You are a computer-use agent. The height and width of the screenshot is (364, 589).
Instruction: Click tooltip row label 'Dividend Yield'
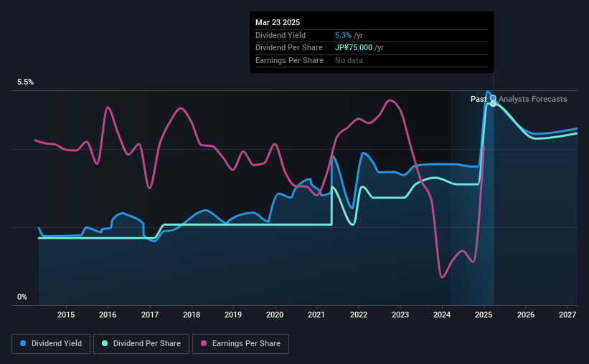(281, 35)
